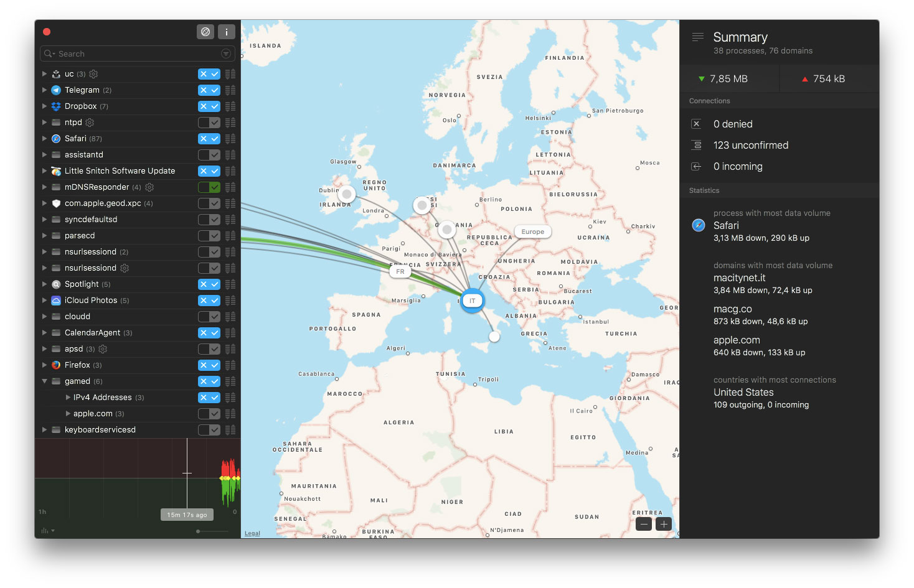Select the FR country marker on the map
Image resolution: width=914 pixels, height=588 pixels.
(x=400, y=272)
